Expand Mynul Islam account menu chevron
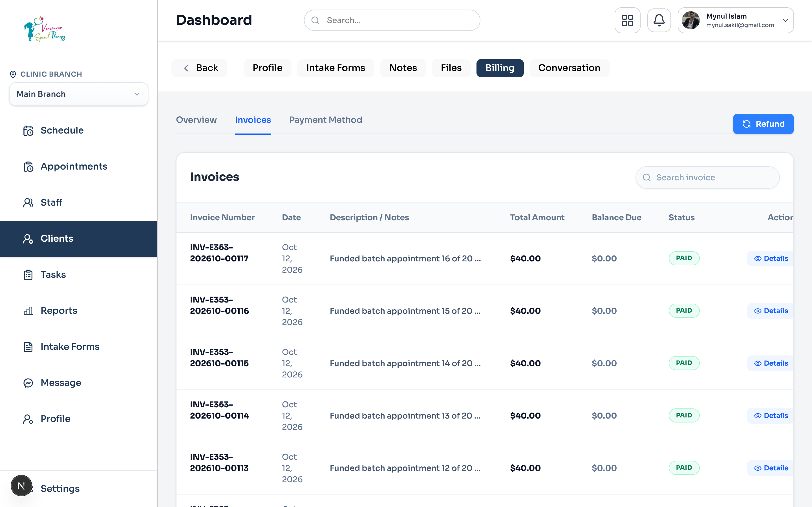Viewport: 812px width, 507px height. 785,20
